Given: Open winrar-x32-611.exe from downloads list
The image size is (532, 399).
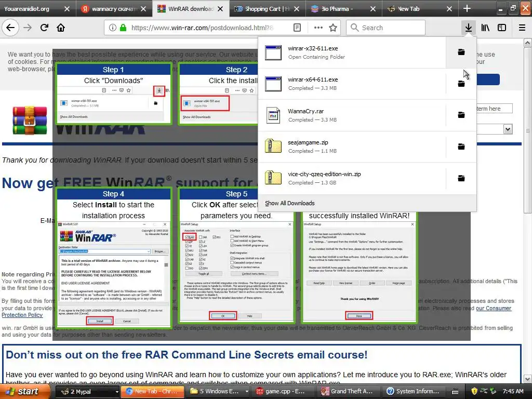Looking at the screenshot, I should tap(352, 52).
